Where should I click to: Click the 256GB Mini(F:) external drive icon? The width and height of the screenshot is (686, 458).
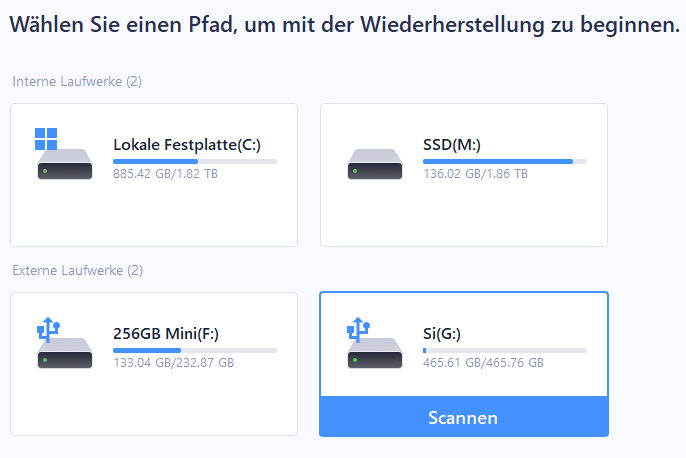(65, 353)
